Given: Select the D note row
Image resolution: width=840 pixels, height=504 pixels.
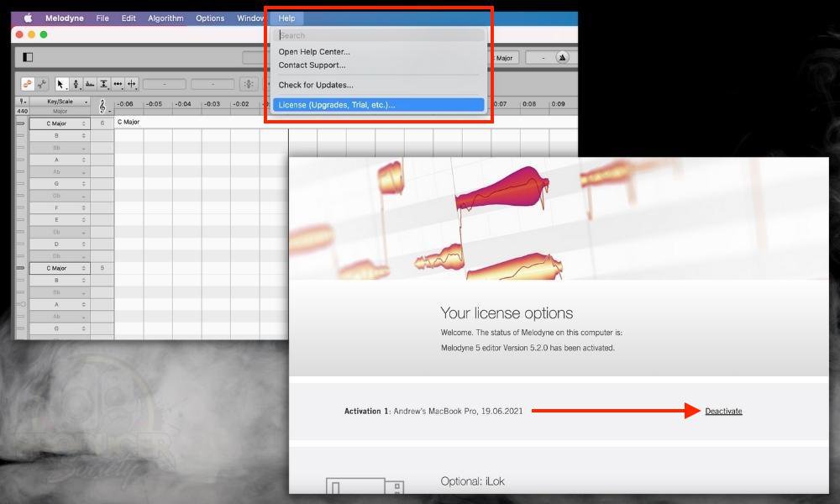Looking at the screenshot, I should (x=60, y=244).
